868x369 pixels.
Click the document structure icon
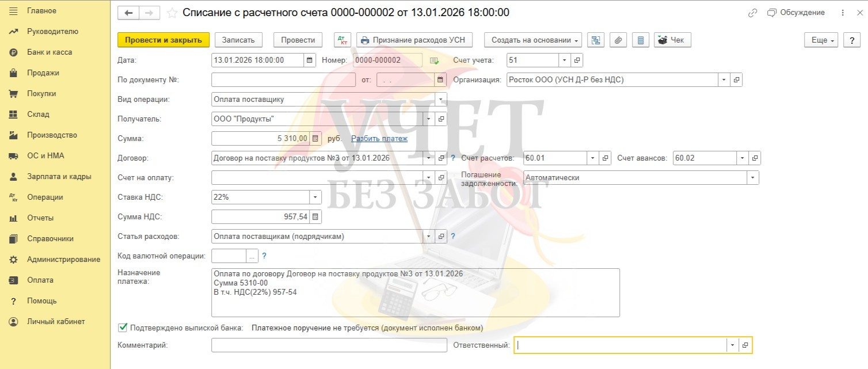pyautogui.click(x=596, y=40)
